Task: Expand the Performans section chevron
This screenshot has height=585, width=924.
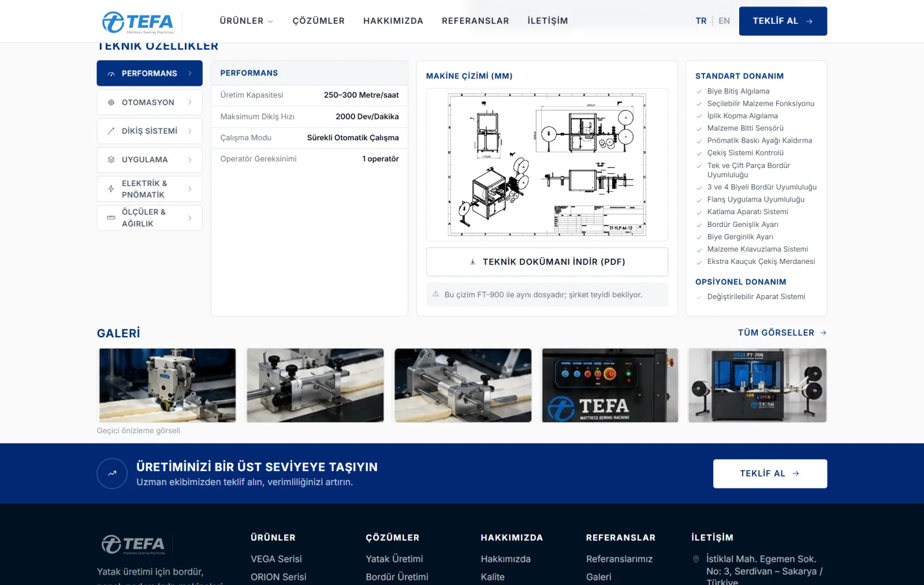Action: (190, 73)
